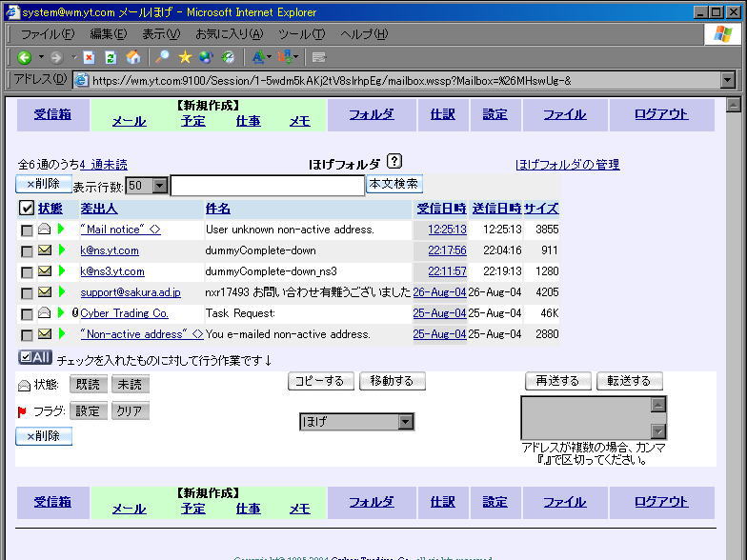The width and height of the screenshot is (747, 560).
Task: Open the ほげフォルダの管理 link
Action: click(567, 165)
